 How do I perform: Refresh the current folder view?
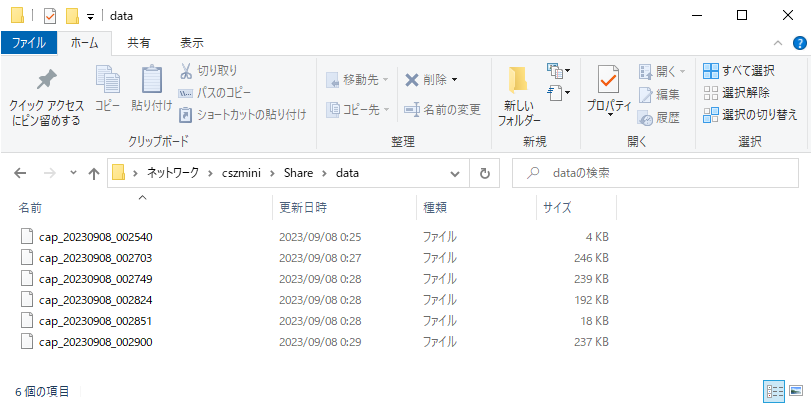(484, 173)
